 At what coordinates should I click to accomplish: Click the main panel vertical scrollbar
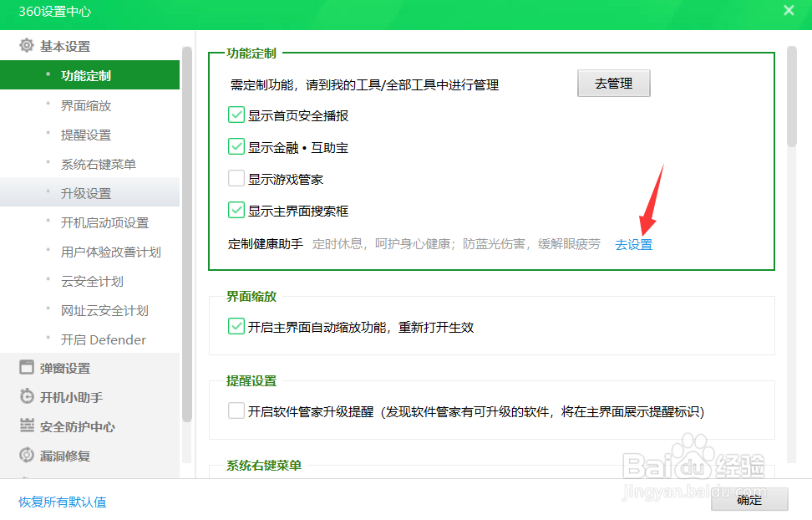pos(791,96)
